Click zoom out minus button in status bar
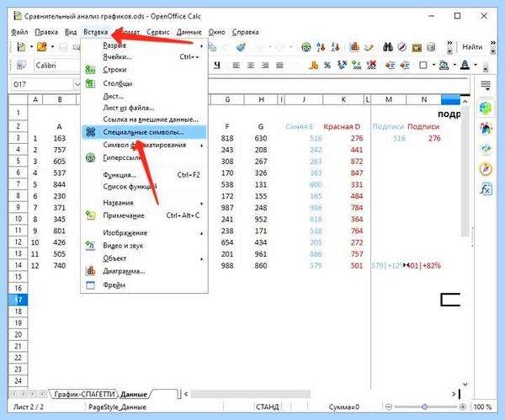This screenshot has width=505, height=420. (x=389, y=407)
